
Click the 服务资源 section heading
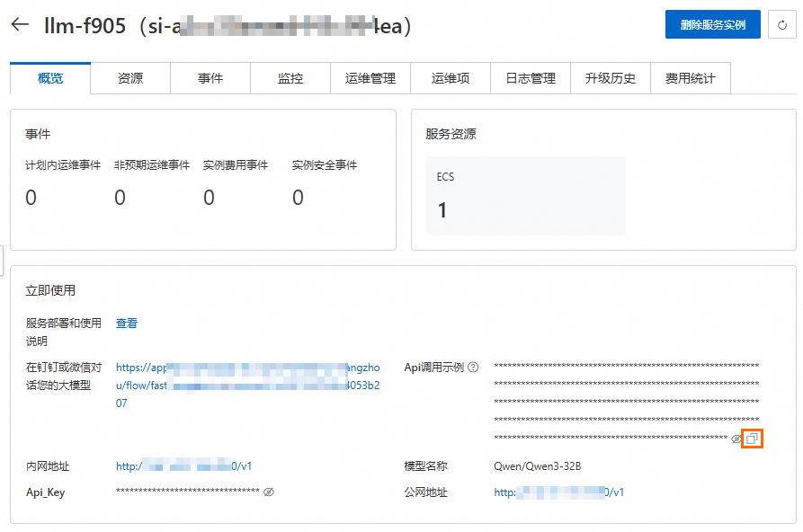click(451, 134)
